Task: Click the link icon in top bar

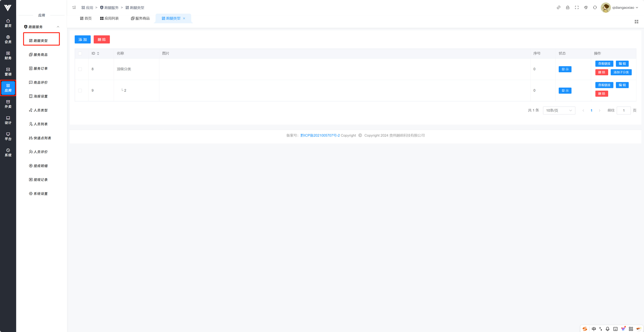Action: click(559, 8)
